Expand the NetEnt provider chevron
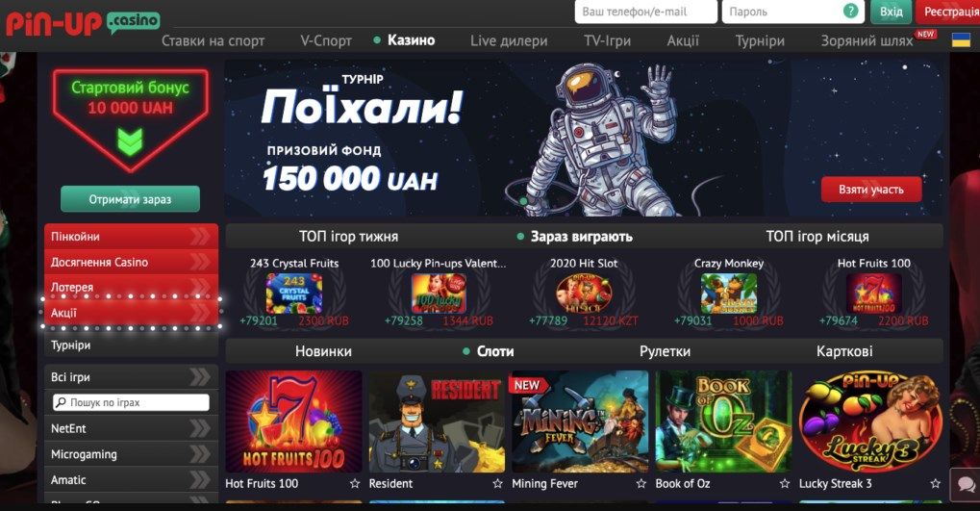 click(x=199, y=428)
